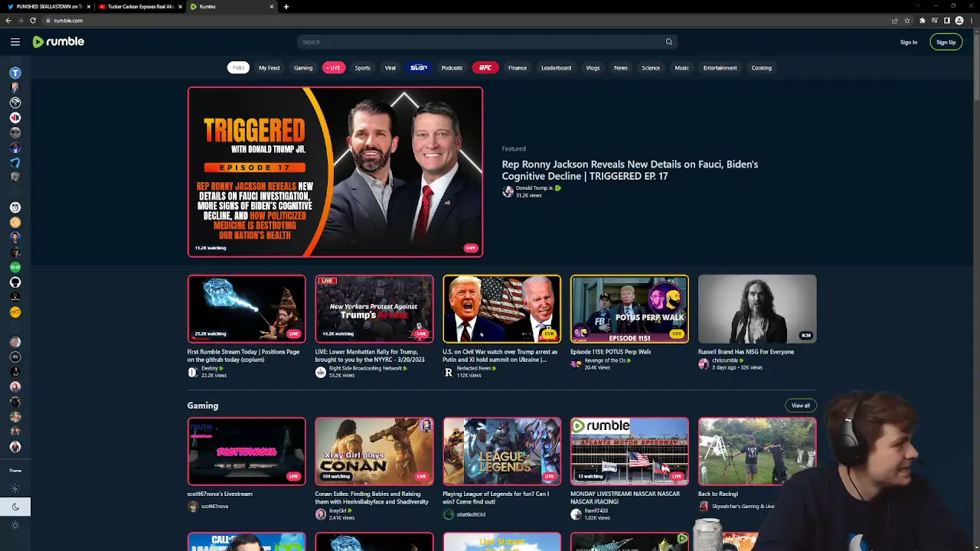Open the Lower Manhattan Rally for Trump thumbnail
The width and height of the screenshot is (980, 551).
coord(374,309)
